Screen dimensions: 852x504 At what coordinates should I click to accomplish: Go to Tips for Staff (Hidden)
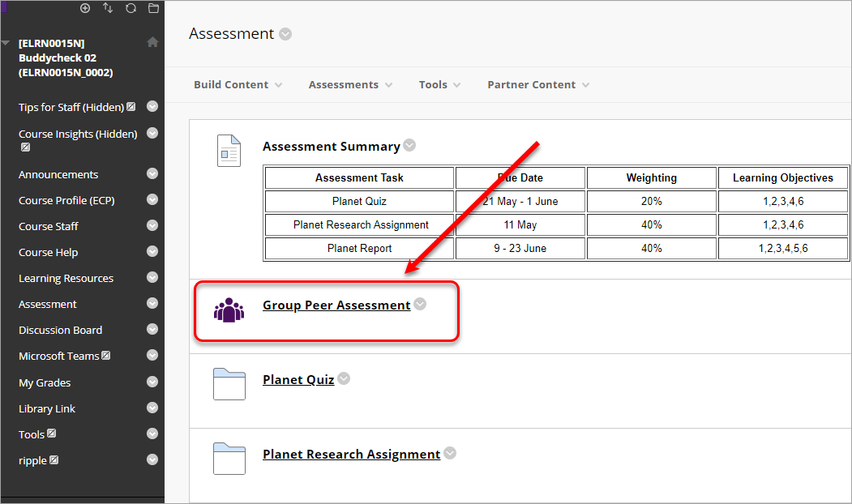tap(71, 107)
